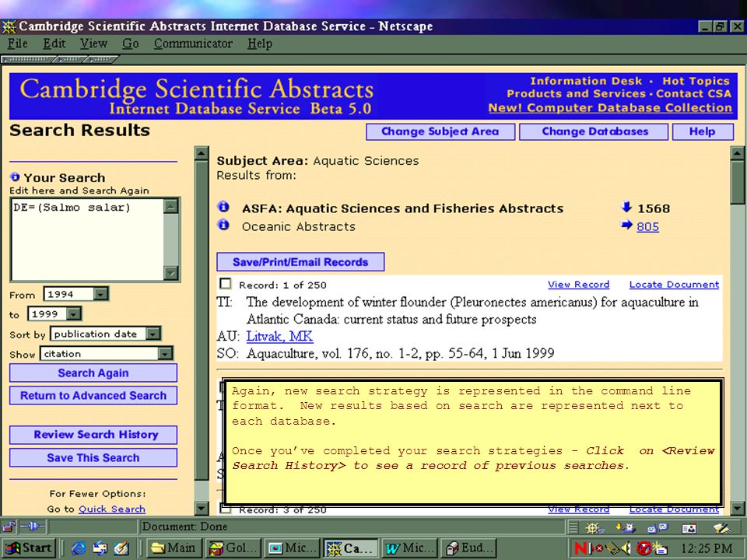747x560 pixels.
Task: Open the Communicator menu
Action: pyautogui.click(x=193, y=44)
